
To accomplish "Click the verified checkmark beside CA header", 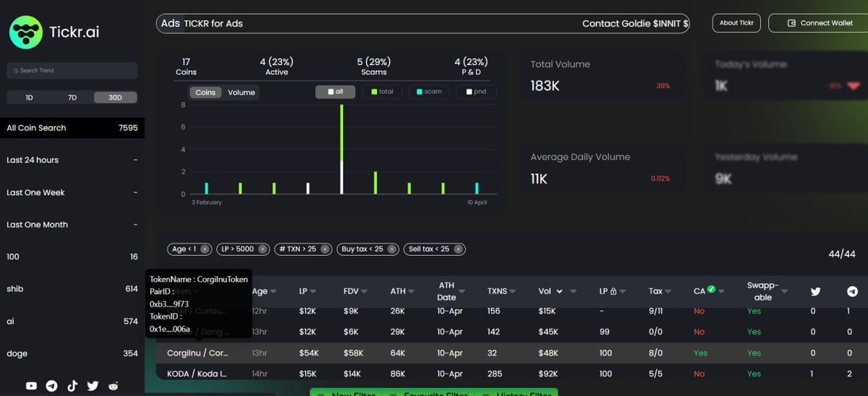I will click(712, 289).
